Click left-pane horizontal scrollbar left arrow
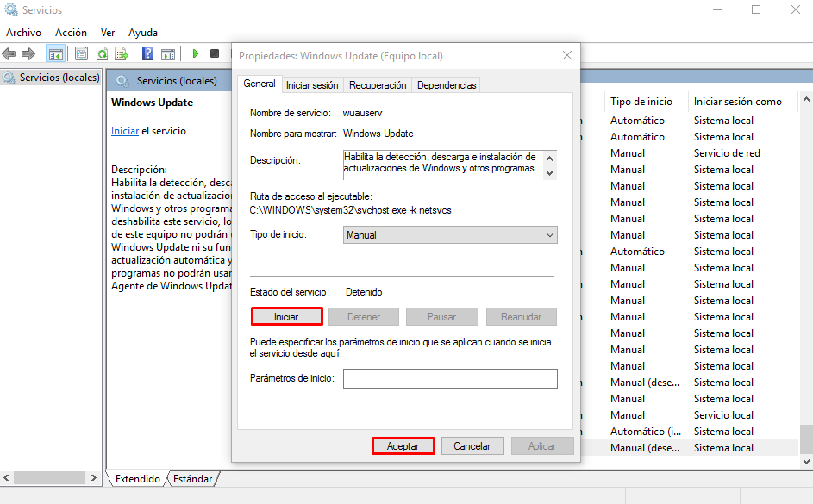The image size is (813, 504). [6, 477]
